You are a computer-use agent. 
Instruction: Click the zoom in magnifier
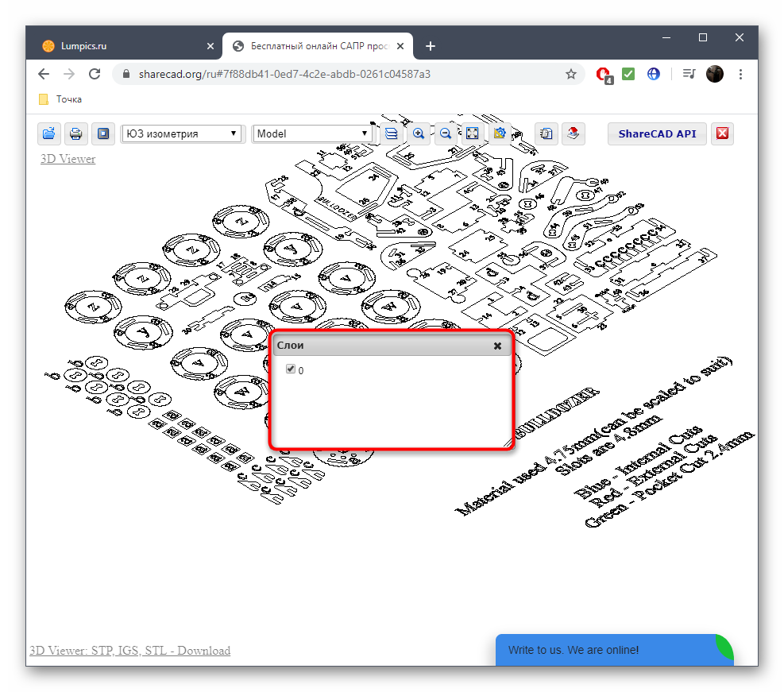[x=418, y=133]
